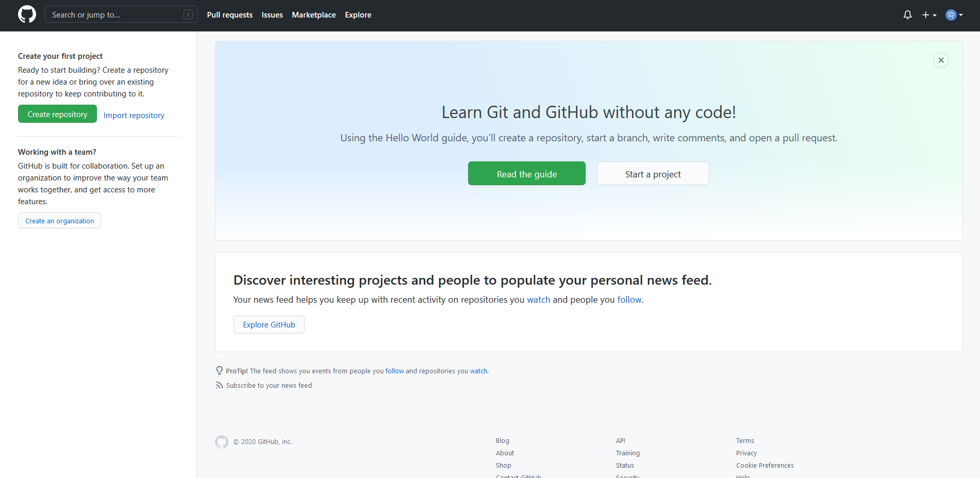Image resolution: width=980 pixels, height=478 pixels.
Task: Click the green Create repository button
Action: (57, 114)
